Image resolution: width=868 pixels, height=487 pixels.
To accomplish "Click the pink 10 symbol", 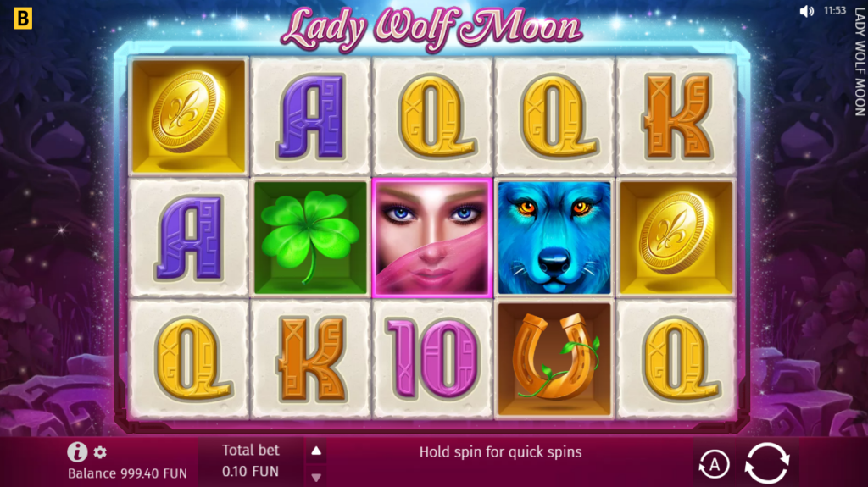I will [x=432, y=358].
